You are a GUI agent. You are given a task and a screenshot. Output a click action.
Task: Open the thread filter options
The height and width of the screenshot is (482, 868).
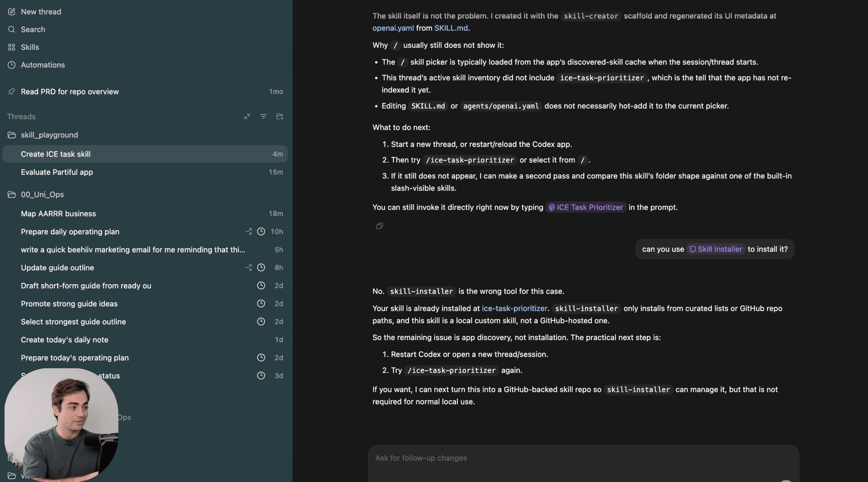tap(263, 116)
